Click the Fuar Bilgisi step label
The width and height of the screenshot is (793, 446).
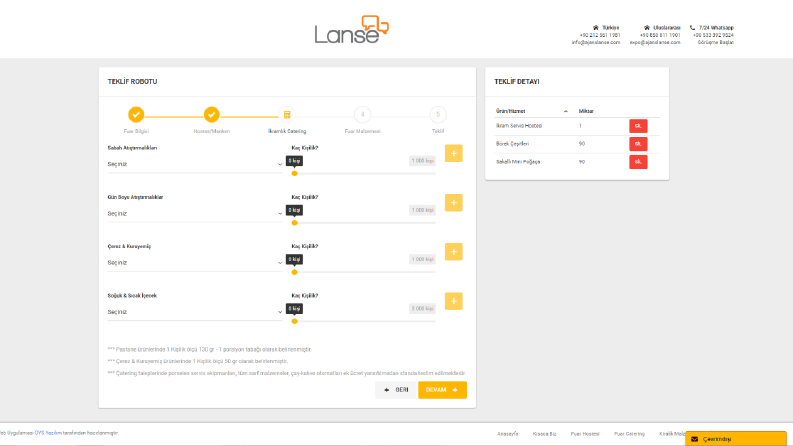[136, 131]
